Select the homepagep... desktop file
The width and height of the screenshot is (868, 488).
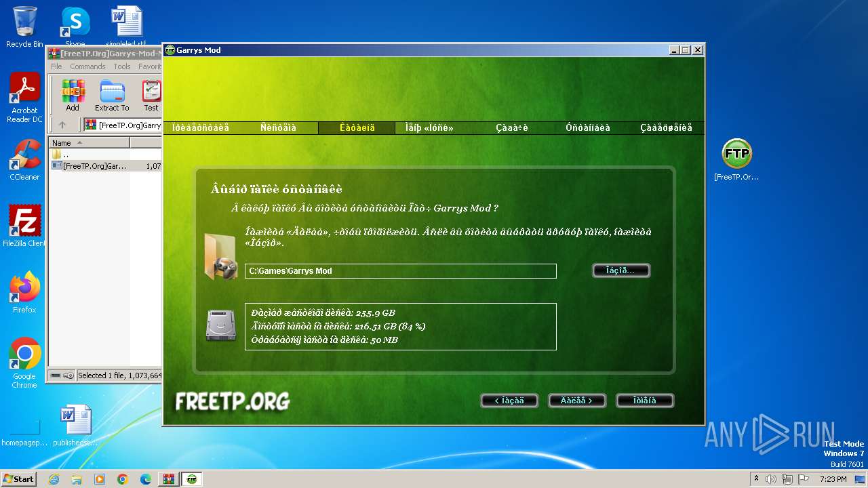24,432
